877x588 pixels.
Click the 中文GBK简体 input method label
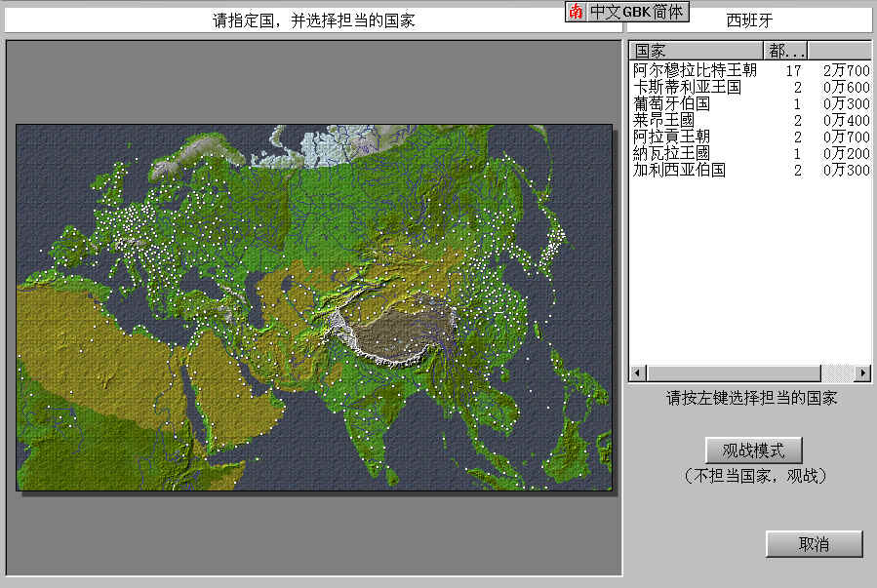click(x=638, y=12)
